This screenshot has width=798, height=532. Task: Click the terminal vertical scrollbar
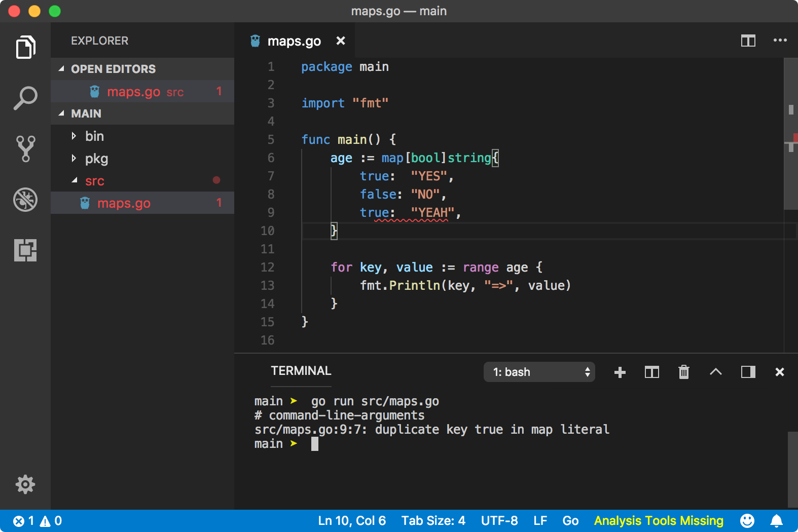pyautogui.click(x=793, y=469)
